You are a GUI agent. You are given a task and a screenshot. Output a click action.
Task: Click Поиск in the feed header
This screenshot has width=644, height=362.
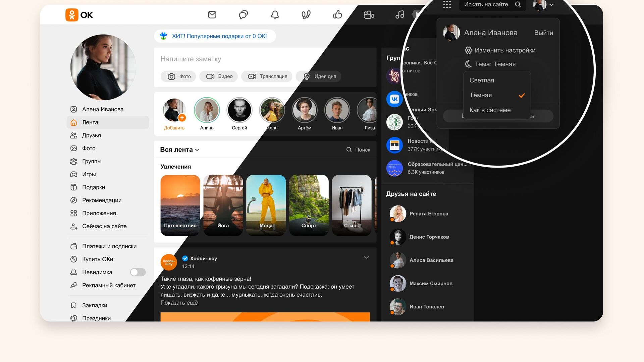358,150
